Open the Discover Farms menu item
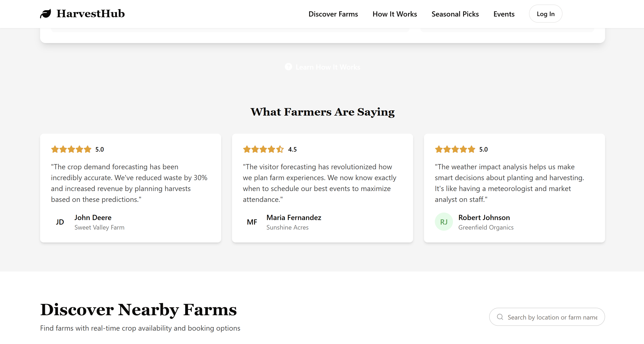 pos(333,14)
